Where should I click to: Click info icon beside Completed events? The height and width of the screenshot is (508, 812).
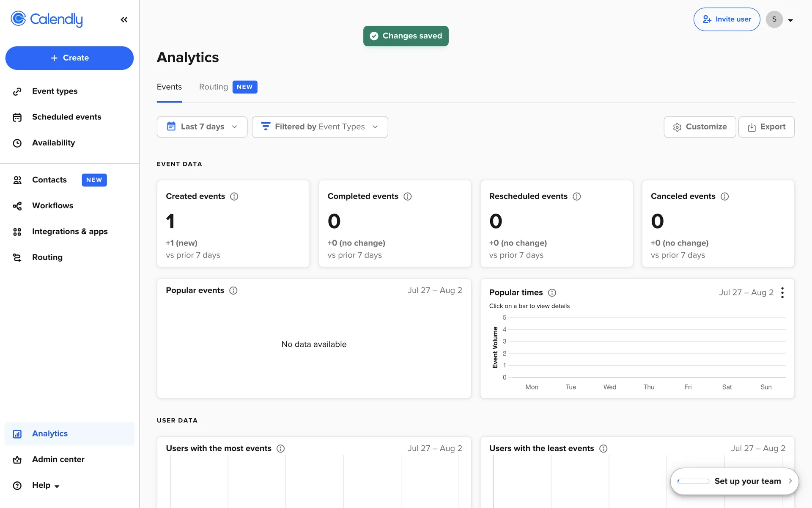coord(407,196)
